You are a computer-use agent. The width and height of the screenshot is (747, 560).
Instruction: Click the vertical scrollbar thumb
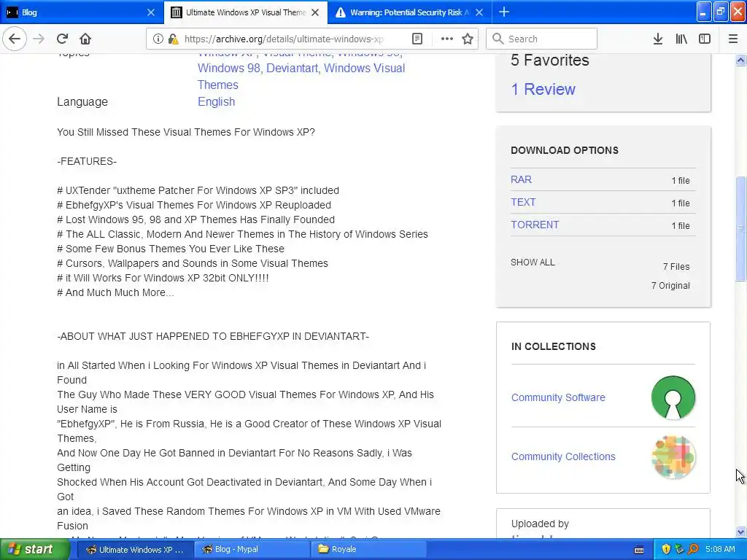740,229
